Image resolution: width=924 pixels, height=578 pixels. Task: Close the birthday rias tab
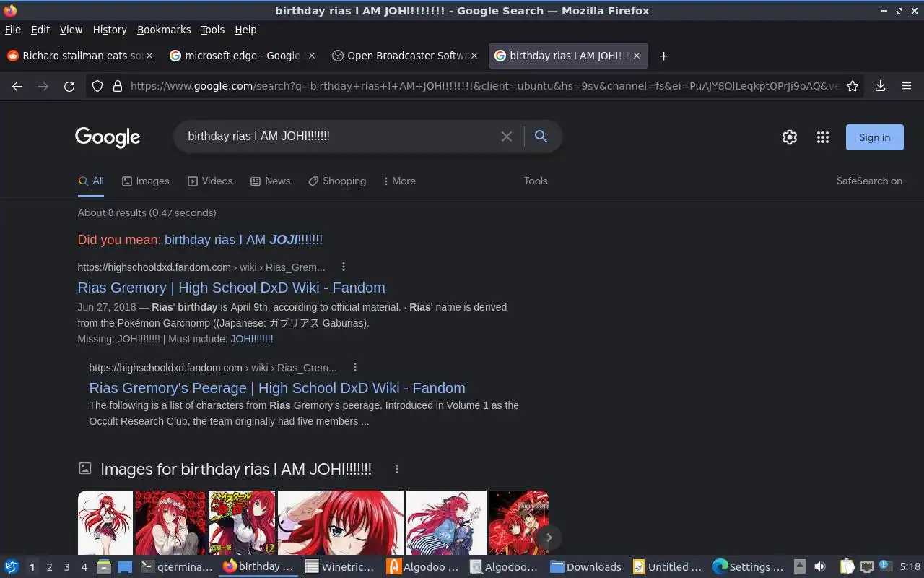(637, 56)
